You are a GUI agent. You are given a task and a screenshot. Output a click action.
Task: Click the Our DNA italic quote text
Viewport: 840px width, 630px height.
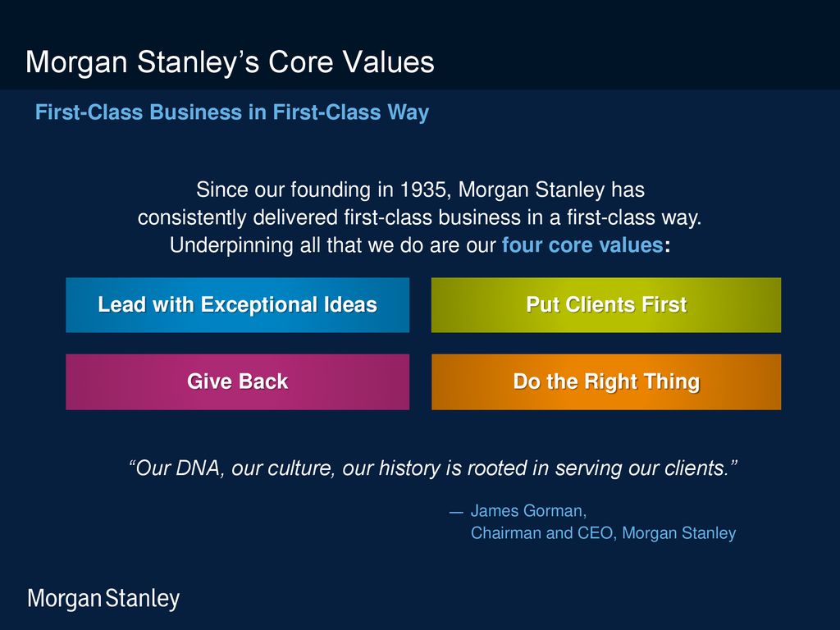(433, 468)
